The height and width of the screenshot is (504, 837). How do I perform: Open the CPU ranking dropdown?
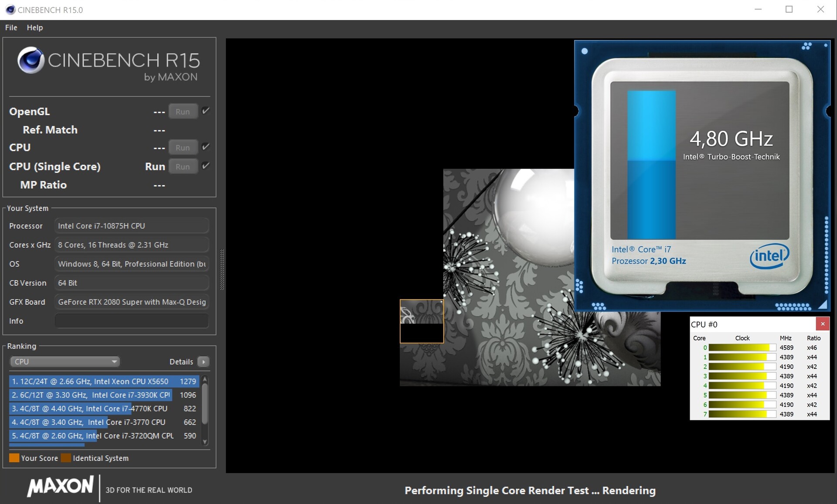coord(65,361)
